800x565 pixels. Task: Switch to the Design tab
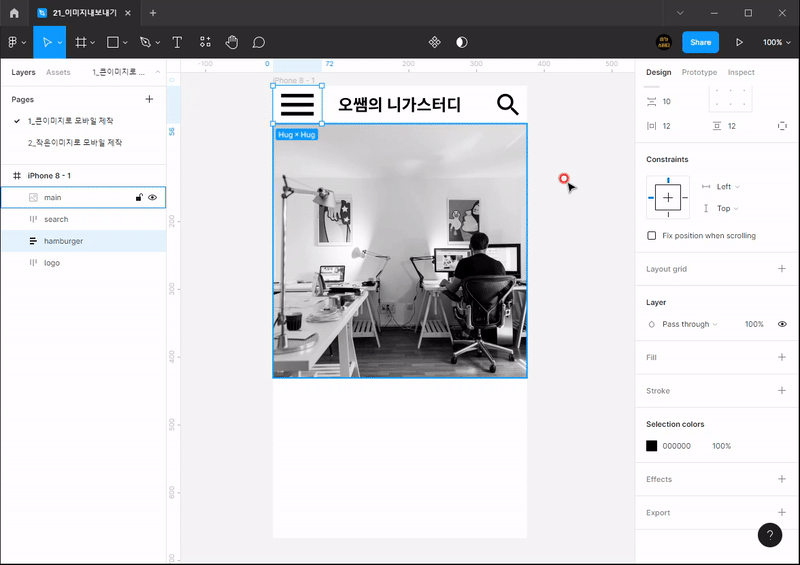659,72
